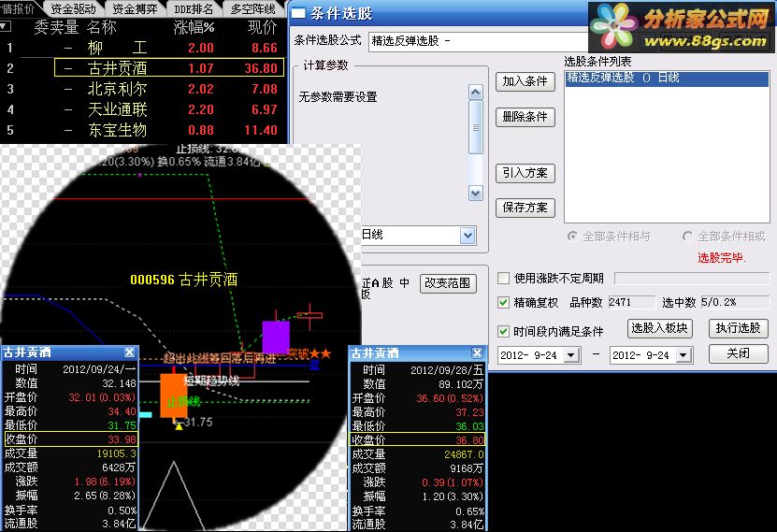
Task: Click the 现价 column header
Action: click(x=262, y=27)
